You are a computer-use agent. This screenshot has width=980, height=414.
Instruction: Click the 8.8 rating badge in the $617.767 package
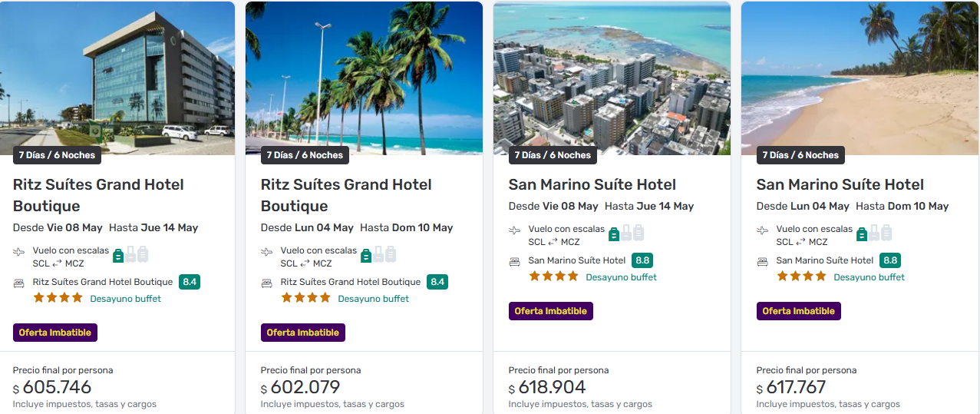[x=890, y=260]
